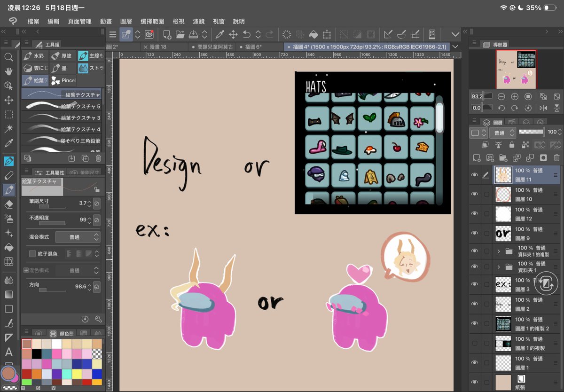Flip canvas horizontally in navigator

[x=543, y=108]
